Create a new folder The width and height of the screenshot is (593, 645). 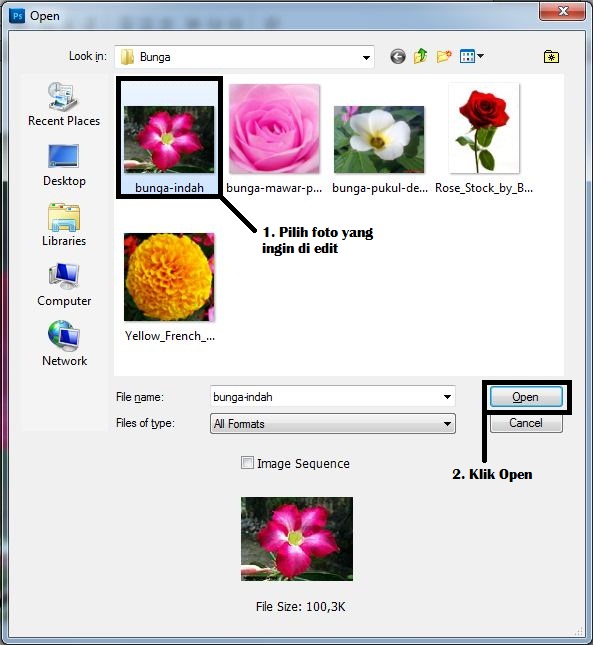[x=444, y=56]
